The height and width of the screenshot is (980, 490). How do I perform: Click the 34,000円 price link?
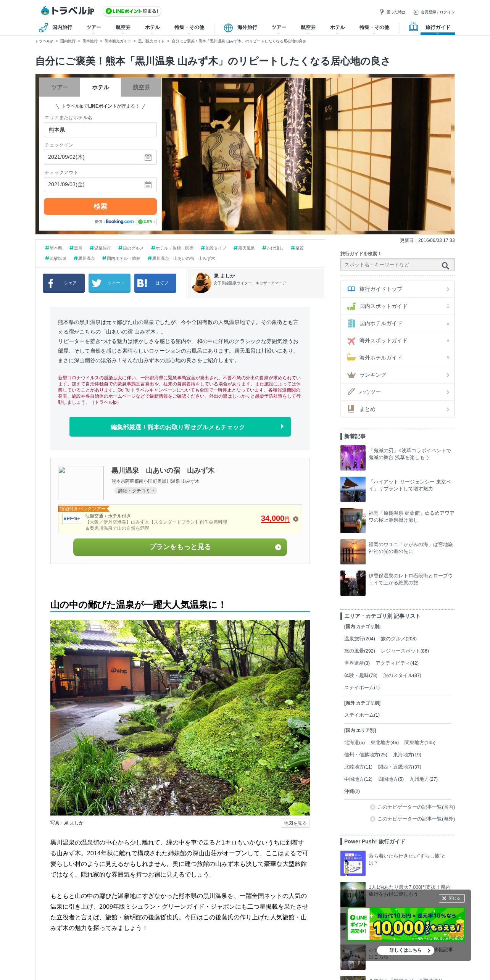275,519
